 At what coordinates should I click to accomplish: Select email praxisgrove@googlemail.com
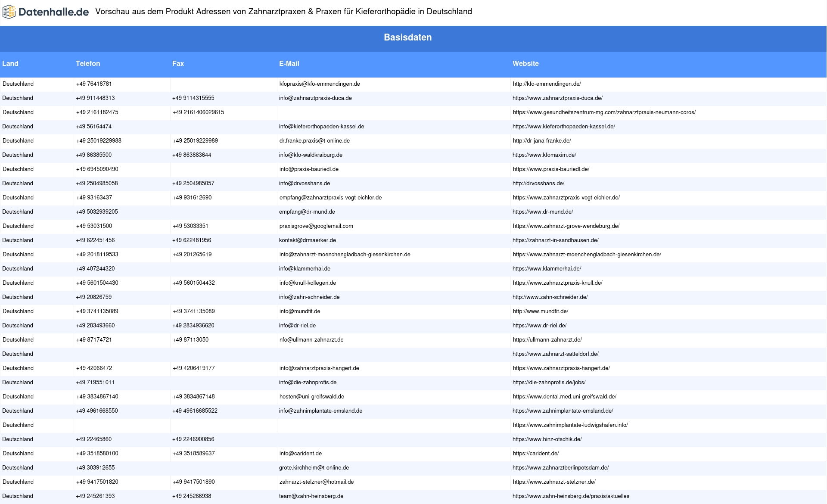pos(316,226)
